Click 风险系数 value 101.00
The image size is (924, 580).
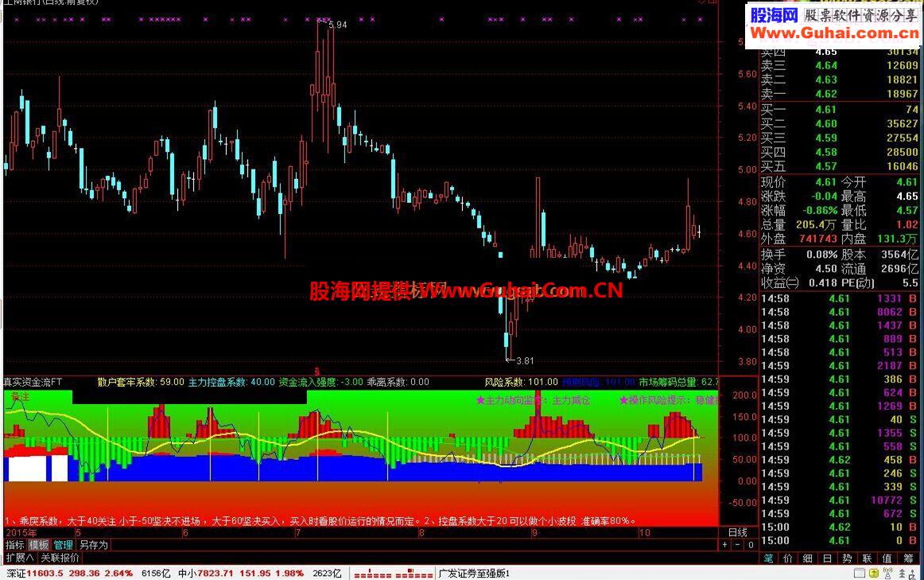pos(543,382)
